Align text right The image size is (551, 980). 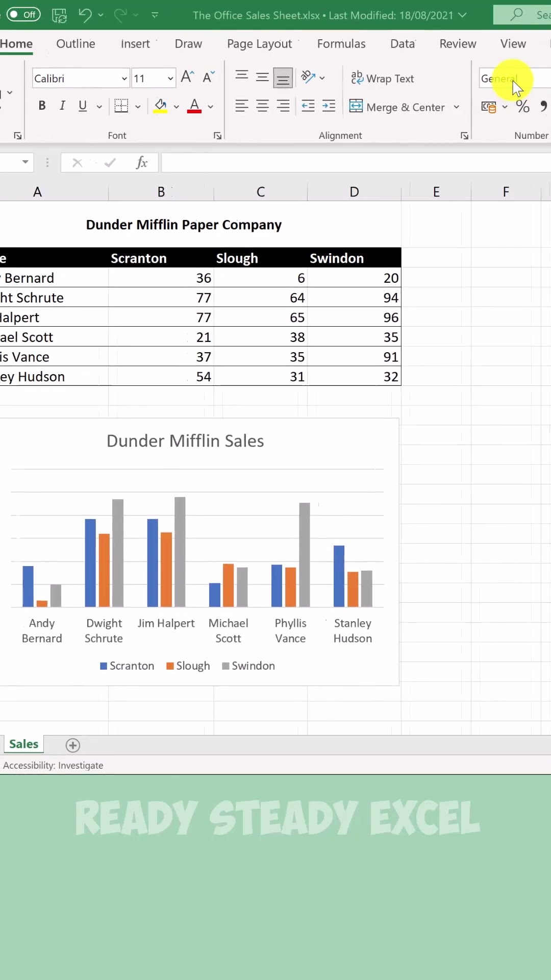[x=283, y=106]
